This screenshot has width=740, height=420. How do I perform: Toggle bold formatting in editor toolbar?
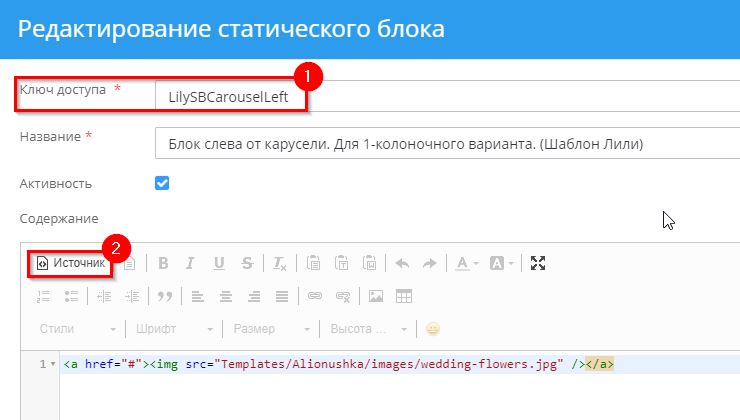[x=163, y=264]
